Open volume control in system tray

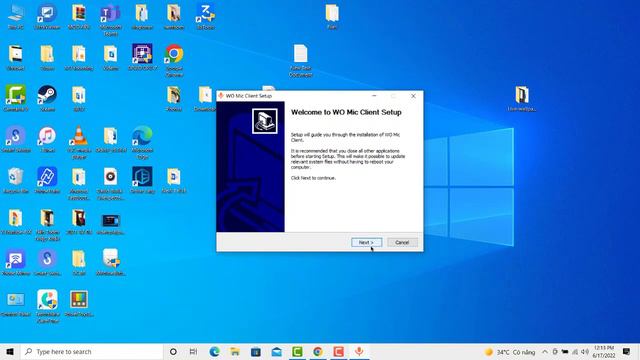(585, 352)
